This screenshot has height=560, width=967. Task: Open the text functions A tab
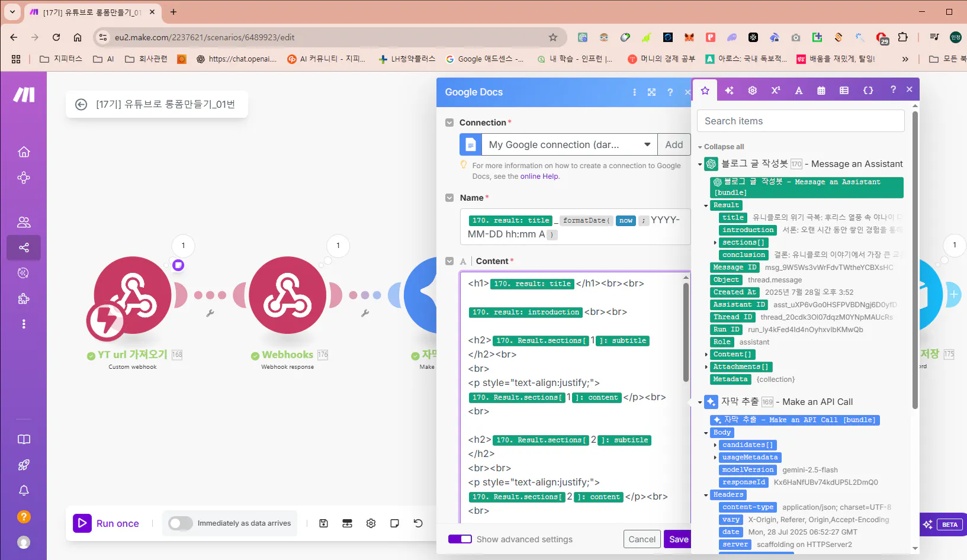[798, 91]
